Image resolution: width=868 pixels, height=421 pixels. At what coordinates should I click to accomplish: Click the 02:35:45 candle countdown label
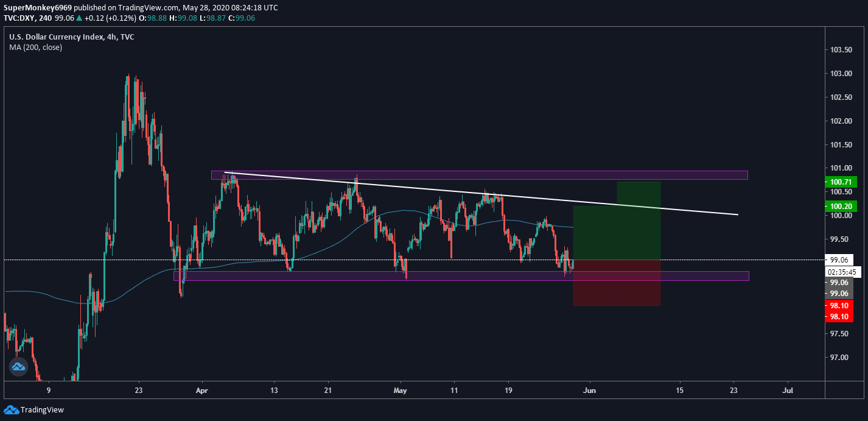point(842,272)
